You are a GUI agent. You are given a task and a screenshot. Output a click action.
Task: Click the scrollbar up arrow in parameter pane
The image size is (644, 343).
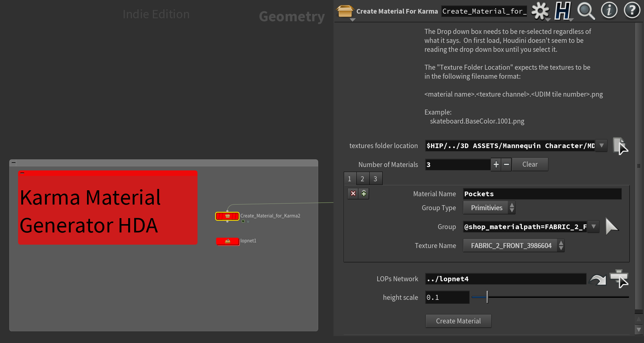[639, 319]
